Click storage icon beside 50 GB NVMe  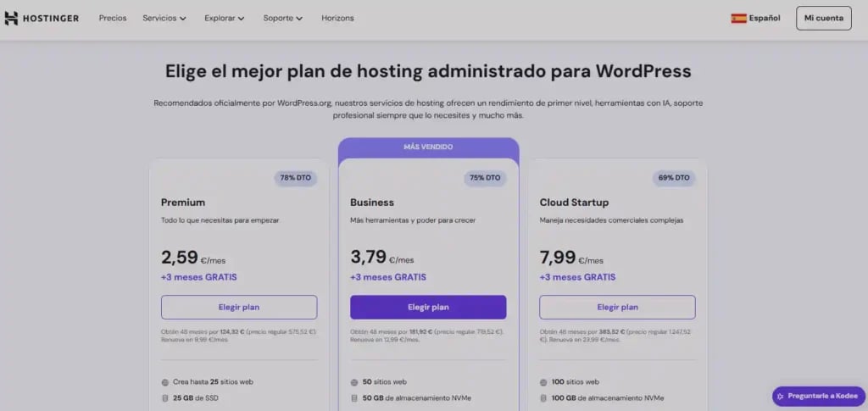[x=354, y=397]
